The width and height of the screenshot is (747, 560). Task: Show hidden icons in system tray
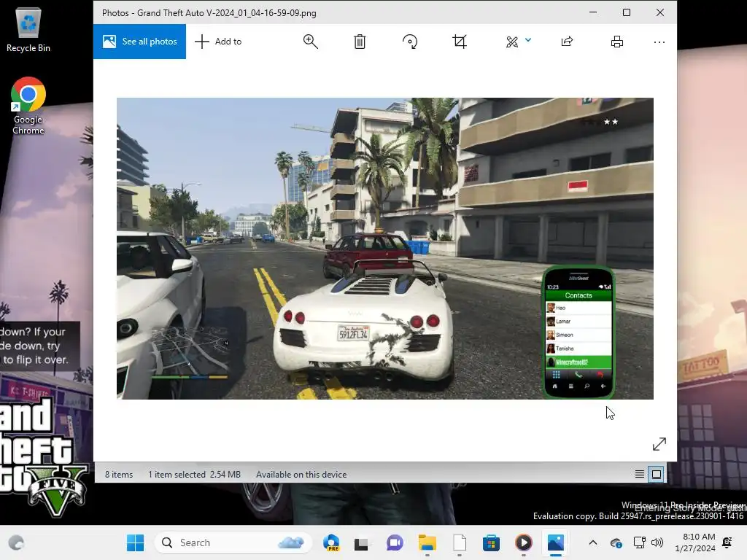tap(592, 542)
